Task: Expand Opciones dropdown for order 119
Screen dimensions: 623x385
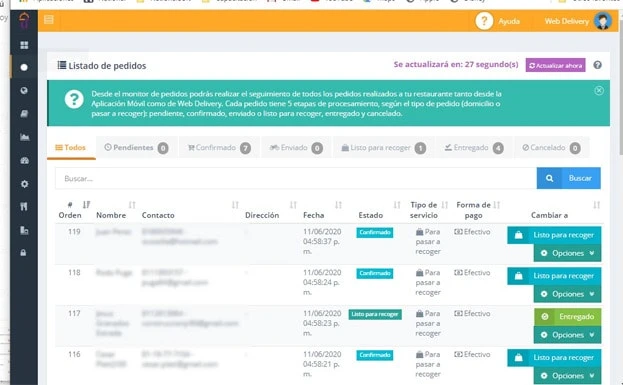Action: (x=567, y=253)
